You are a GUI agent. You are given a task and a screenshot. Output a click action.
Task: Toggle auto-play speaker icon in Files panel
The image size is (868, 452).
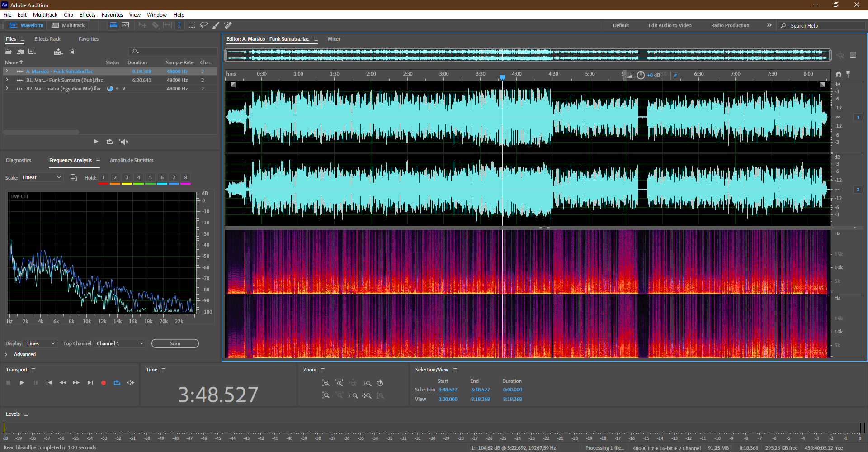coord(123,142)
